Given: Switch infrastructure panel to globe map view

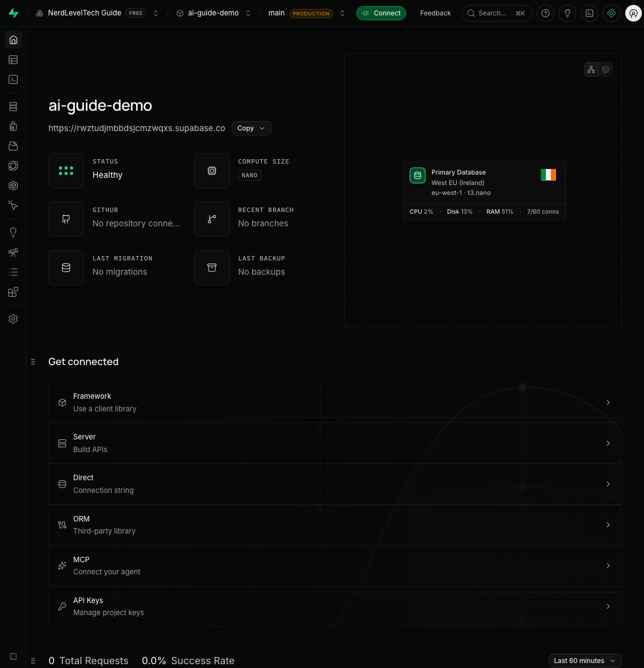Looking at the screenshot, I should [605, 69].
